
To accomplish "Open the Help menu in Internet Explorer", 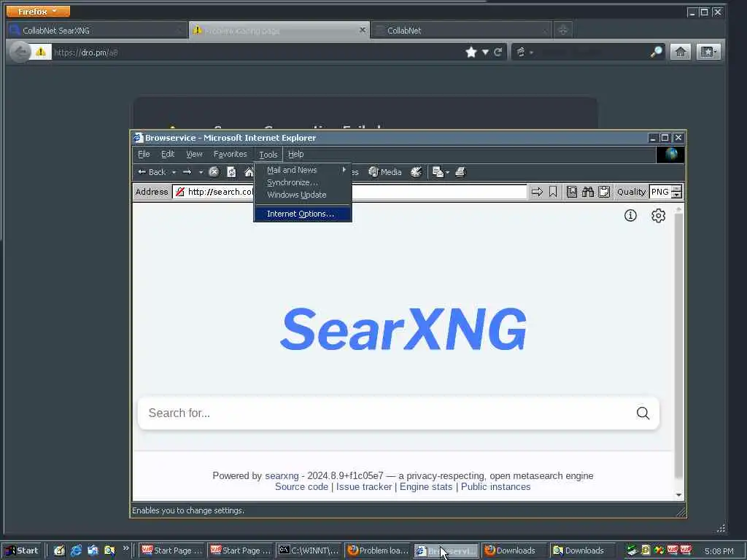I will pyautogui.click(x=296, y=155).
